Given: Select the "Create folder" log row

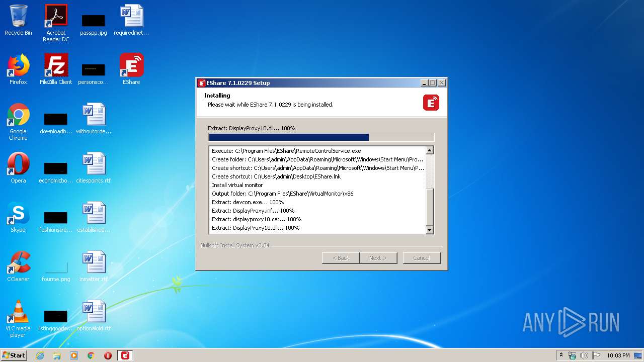Looking at the screenshot, I should pyautogui.click(x=317, y=159).
